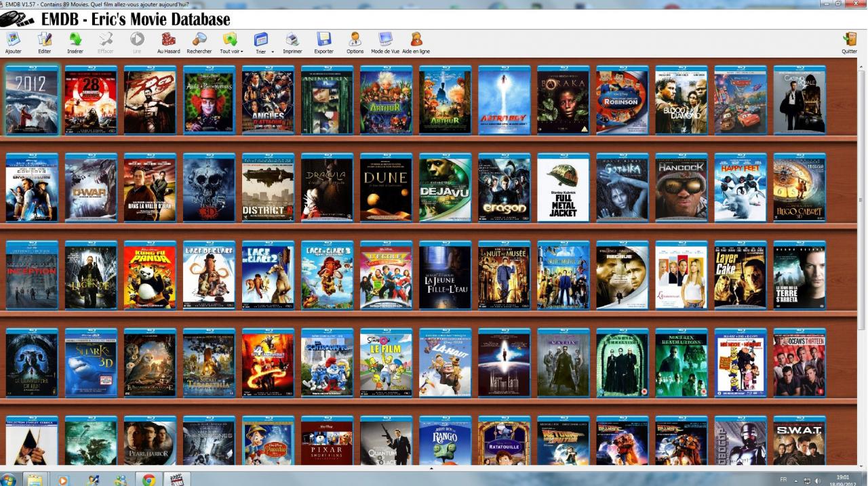Launch Google Chrome from the taskbar

(147, 480)
